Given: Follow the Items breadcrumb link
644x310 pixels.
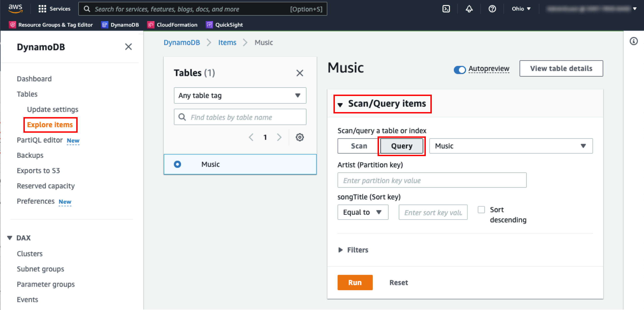Looking at the screenshot, I should pos(227,42).
